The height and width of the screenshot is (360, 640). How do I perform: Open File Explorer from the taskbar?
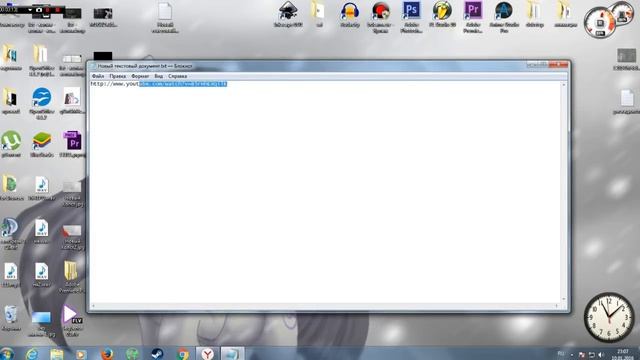point(57,354)
